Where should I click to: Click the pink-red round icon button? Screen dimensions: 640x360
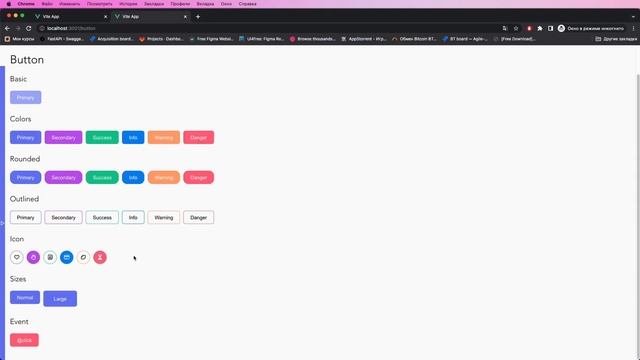pos(100,257)
